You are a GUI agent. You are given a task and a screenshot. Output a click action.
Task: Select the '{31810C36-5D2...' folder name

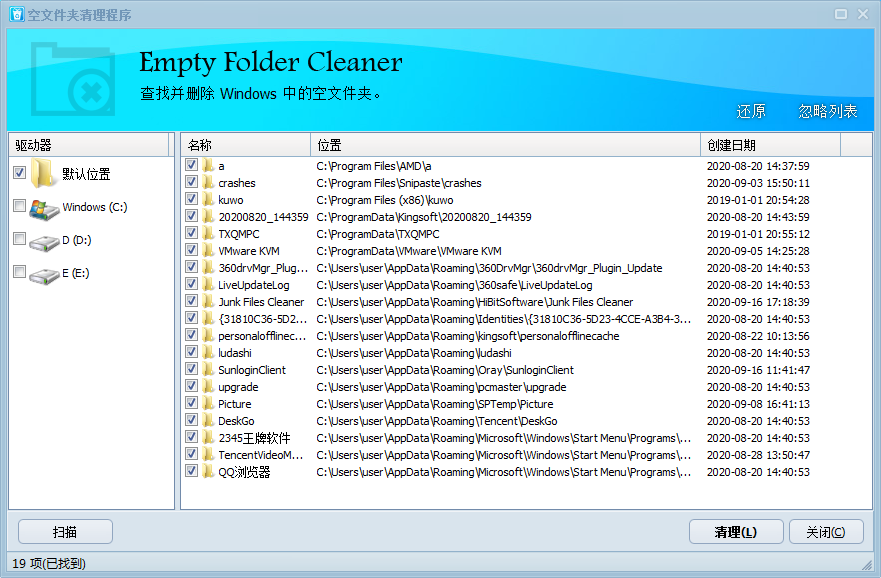262,319
